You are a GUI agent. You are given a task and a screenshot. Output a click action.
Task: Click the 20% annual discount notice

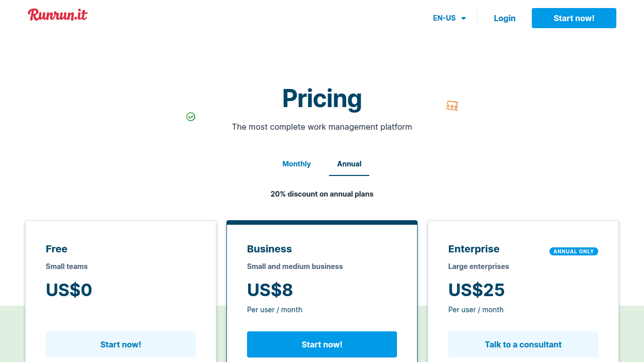[322, 194]
